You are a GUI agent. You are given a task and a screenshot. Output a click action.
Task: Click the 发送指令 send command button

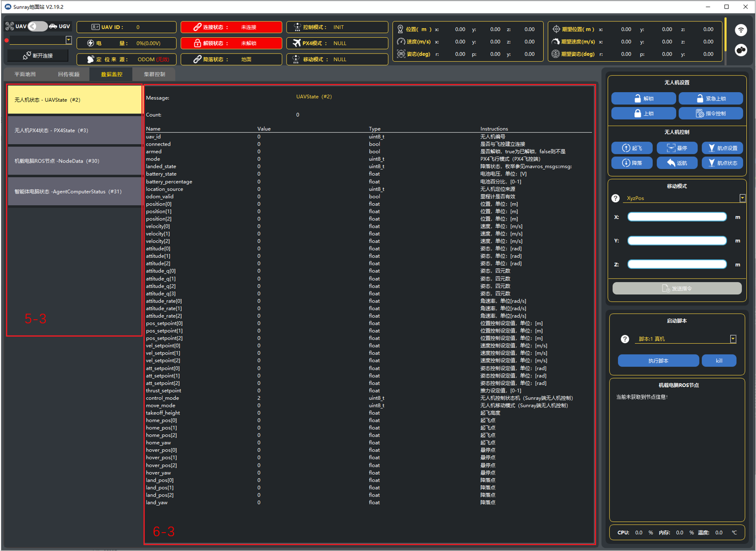tap(677, 288)
